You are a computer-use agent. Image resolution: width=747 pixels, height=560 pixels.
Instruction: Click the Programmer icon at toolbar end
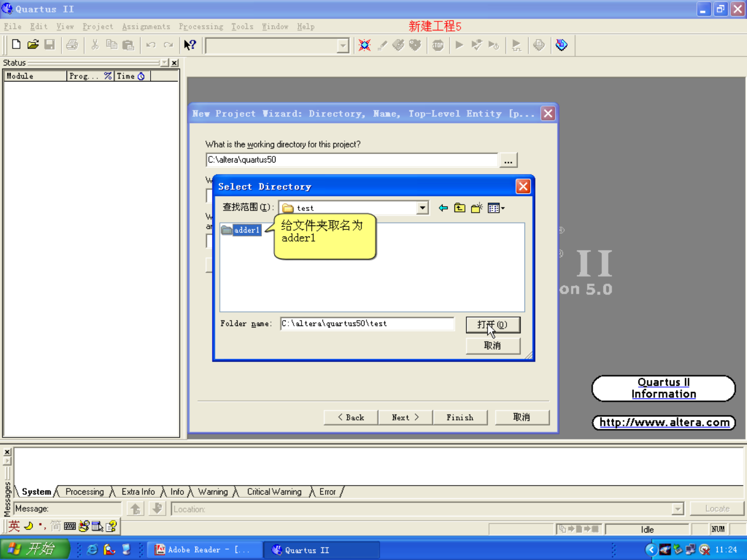coord(561,45)
